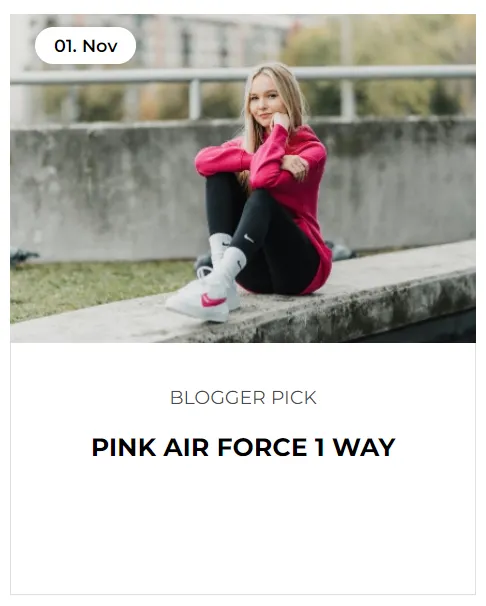The image size is (486, 606).
Task: Click the white Nike swoosh on black leggings
Action: coord(249,238)
